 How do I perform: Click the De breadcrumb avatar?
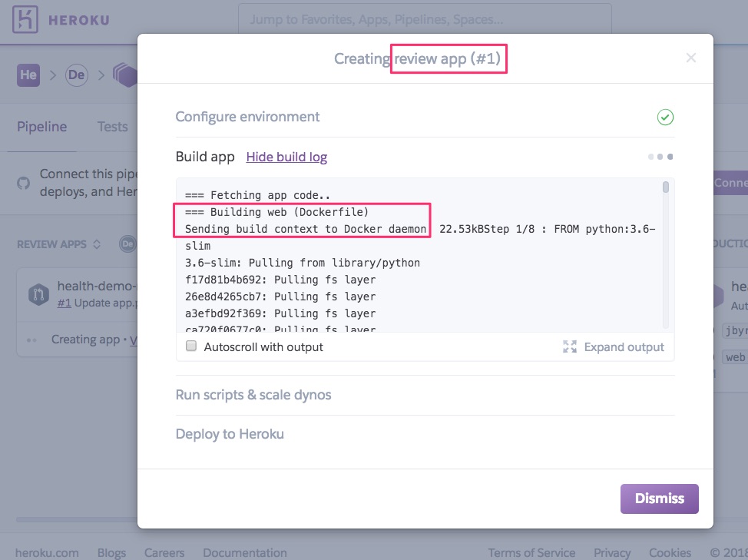(77, 75)
